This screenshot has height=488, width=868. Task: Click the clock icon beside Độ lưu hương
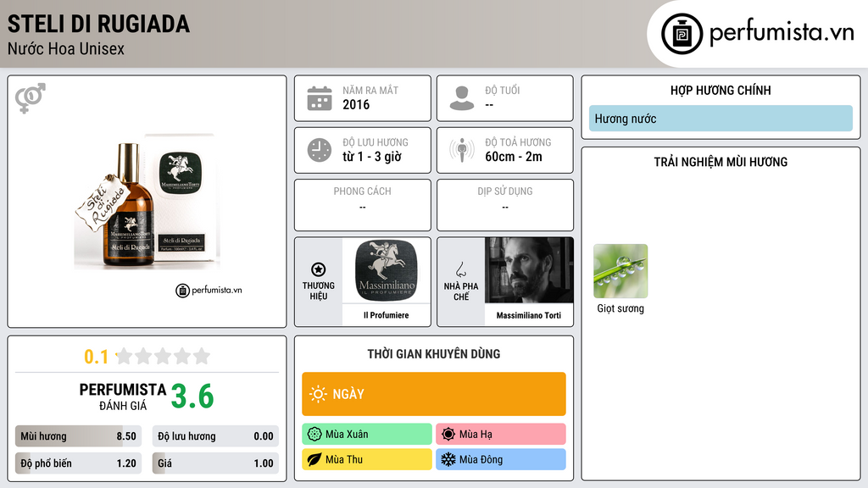320,150
